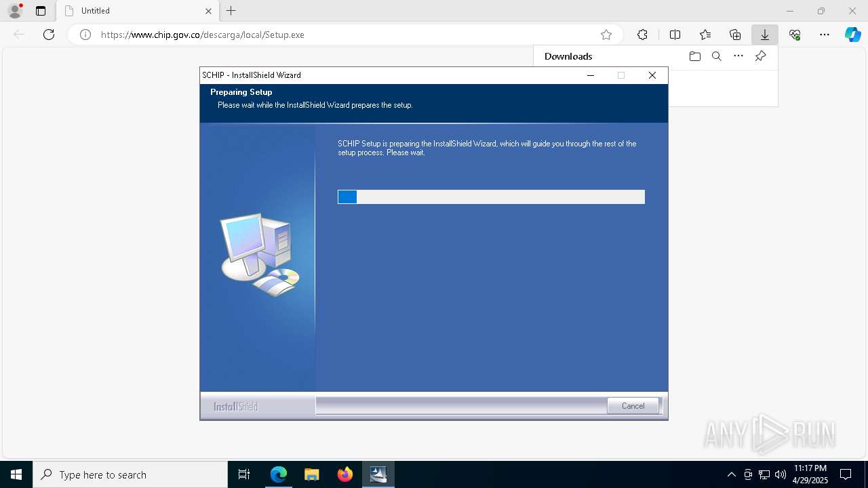View site information icon in address bar
The width and height of the screenshot is (868, 488).
(85, 35)
